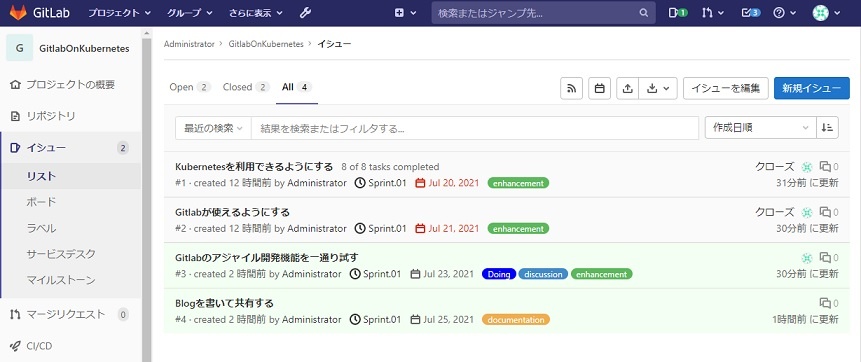Open the 作成日順 sort dropdown
This screenshot has height=362, width=861.
tap(761, 127)
